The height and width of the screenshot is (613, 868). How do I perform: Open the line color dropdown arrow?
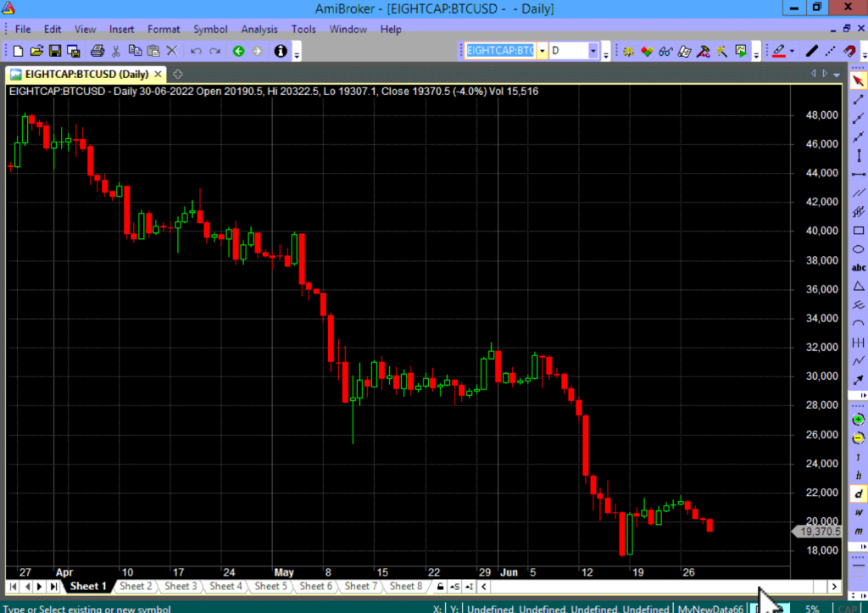point(793,51)
